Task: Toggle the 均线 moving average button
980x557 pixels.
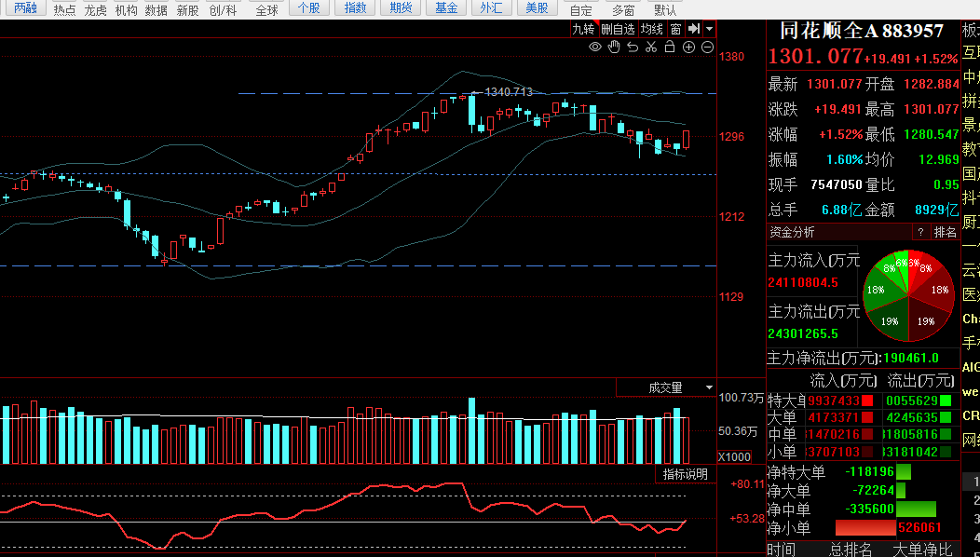Action: coord(652,29)
